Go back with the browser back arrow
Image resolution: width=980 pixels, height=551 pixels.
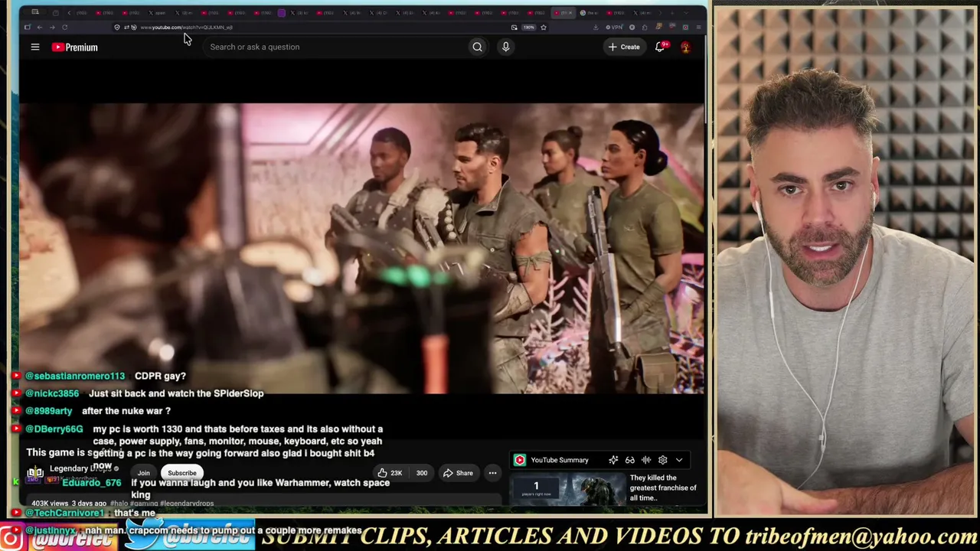point(40,28)
